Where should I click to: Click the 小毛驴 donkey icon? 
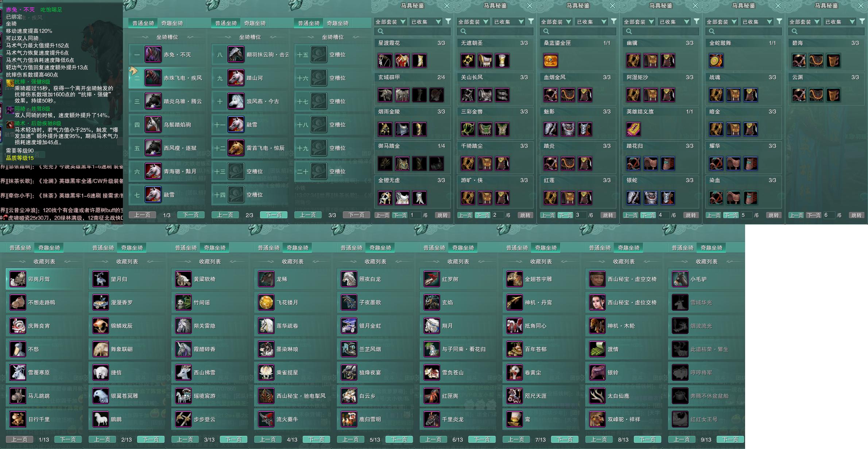click(x=680, y=279)
